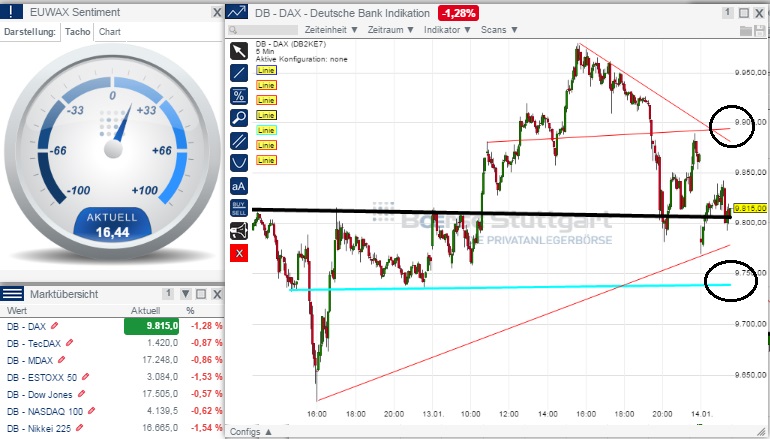
Task: Maximize the Marktübersicht panel
Action: [201, 294]
